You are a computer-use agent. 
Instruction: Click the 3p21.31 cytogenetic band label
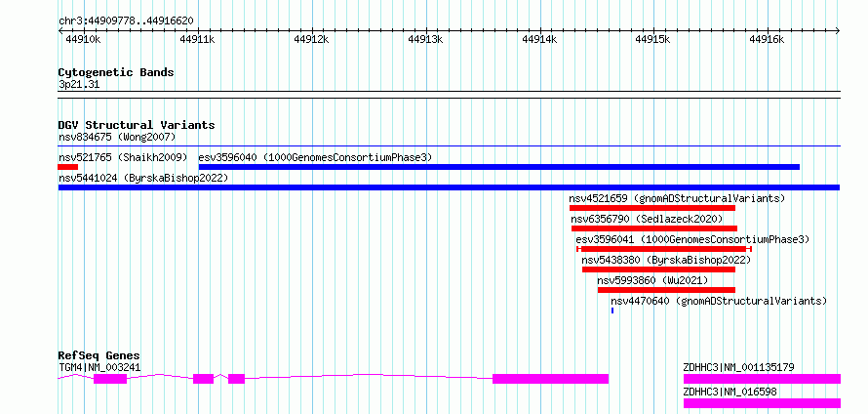point(79,85)
